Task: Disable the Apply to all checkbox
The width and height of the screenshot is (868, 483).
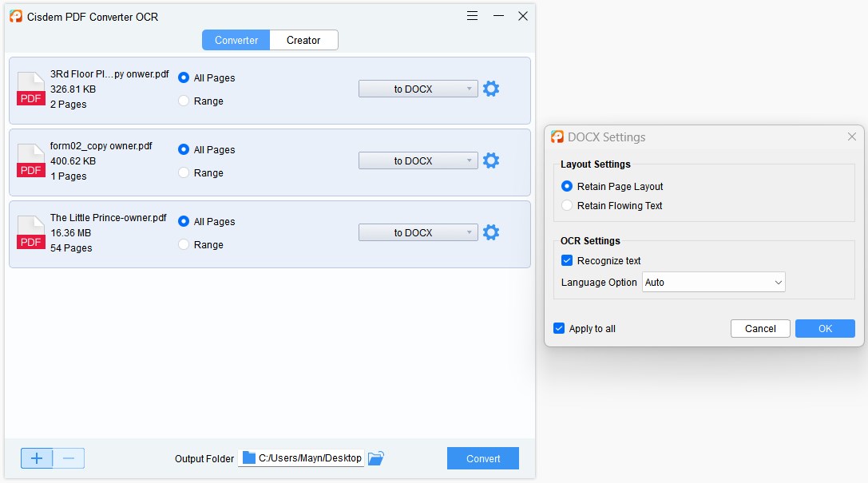Action: click(557, 328)
